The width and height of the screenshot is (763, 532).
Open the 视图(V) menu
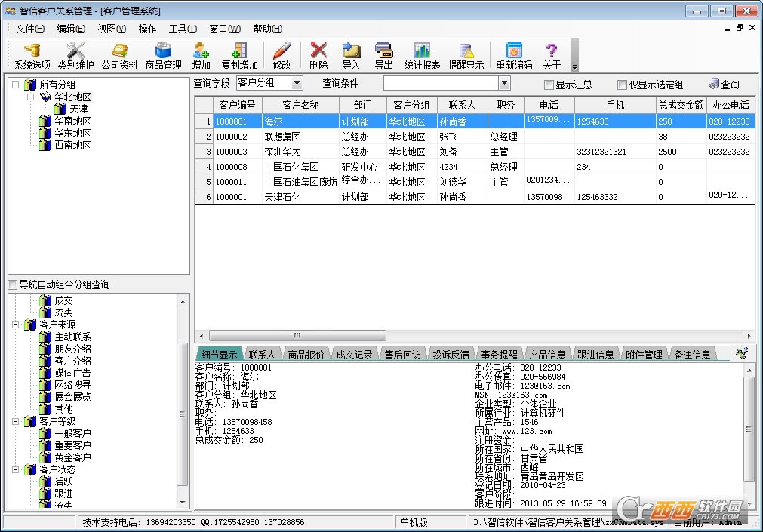coord(112,29)
